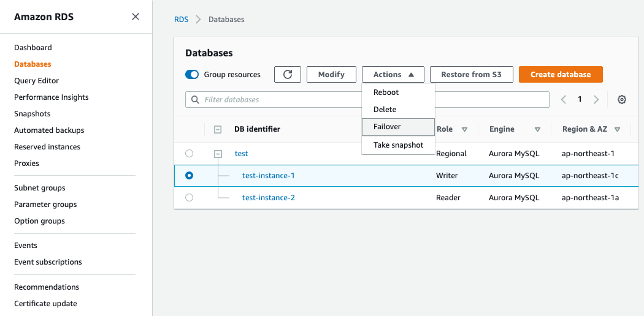Open Event subscriptions in the sidebar

click(x=48, y=262)
